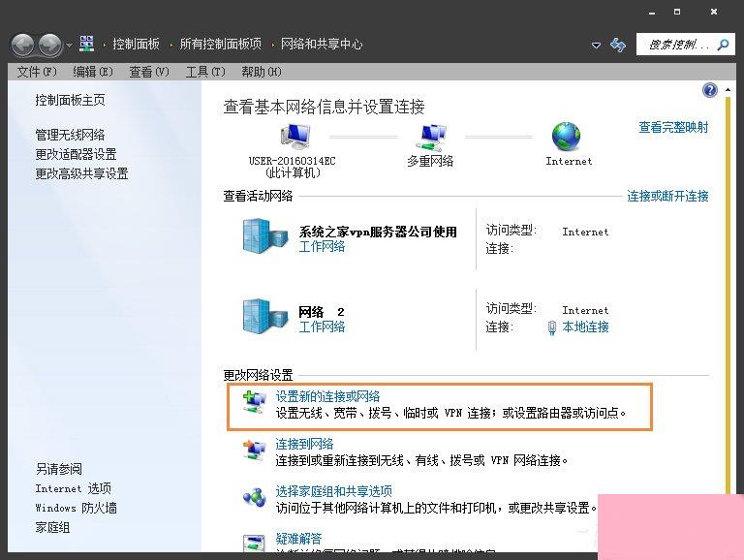Open the 帮助(H) menu

262,72
